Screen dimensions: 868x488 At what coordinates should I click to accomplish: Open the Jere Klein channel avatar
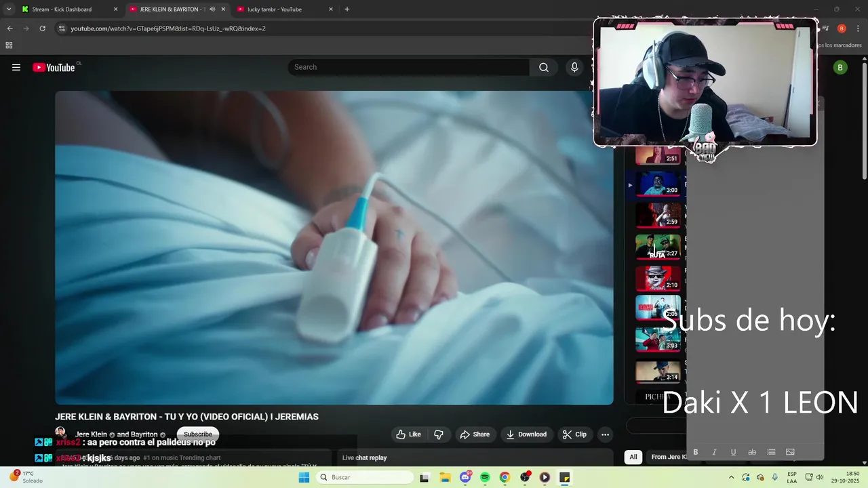pyautogui.click(x=60, y=432)
